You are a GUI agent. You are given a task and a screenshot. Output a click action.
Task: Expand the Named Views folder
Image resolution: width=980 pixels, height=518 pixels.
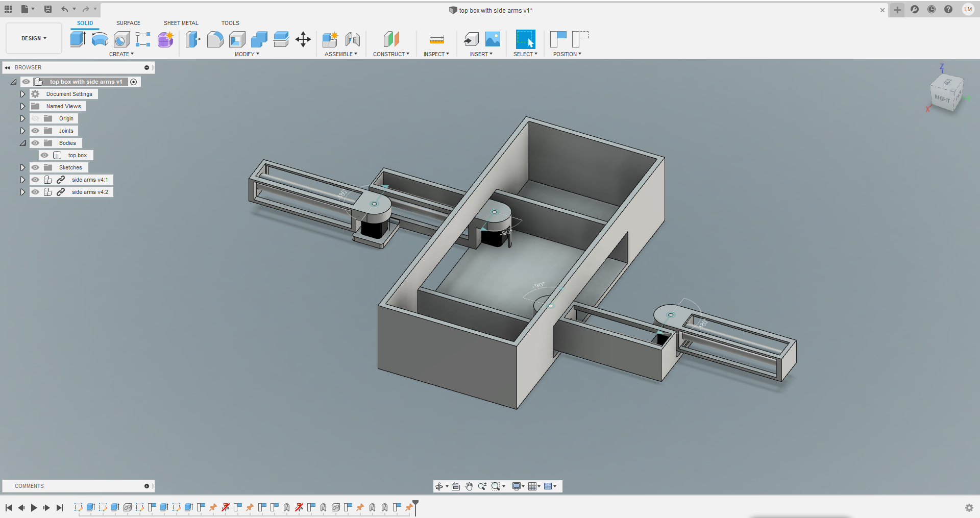click(x=22, y=106)
